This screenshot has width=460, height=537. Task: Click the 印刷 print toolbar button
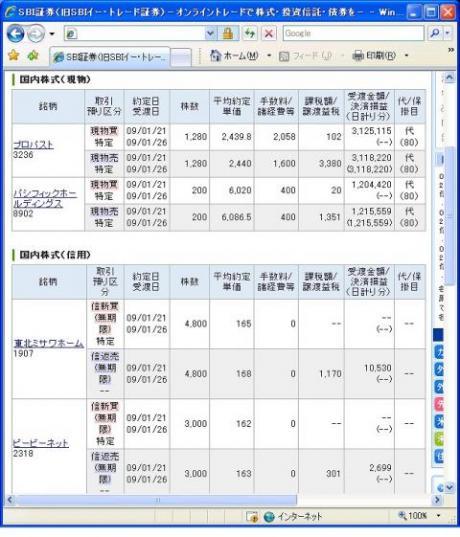pyautogui.click(x=374, y=55)
